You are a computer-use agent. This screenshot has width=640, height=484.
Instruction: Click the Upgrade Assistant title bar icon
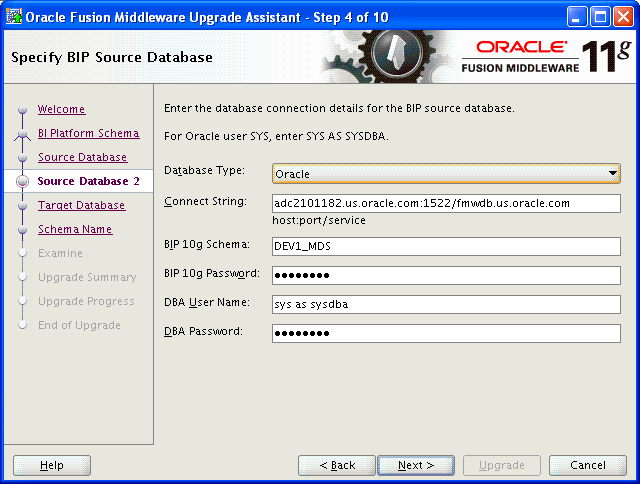[14, 17]
